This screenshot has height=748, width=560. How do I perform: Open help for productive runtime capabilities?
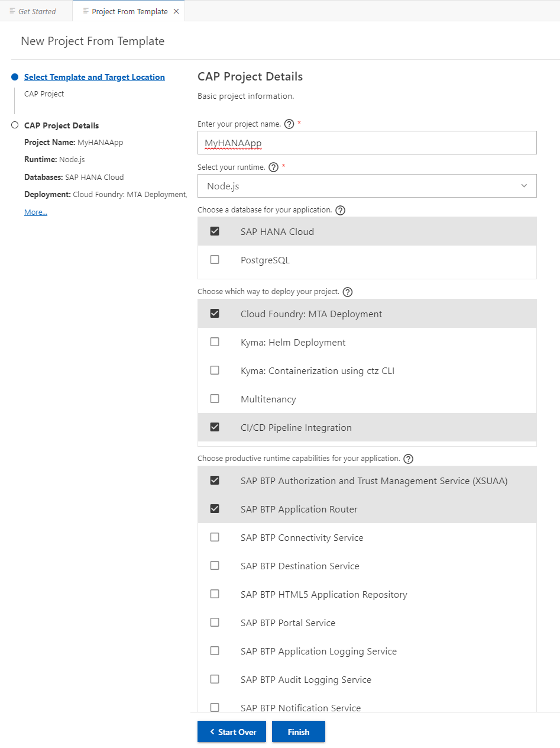pyautogui.click(x=408, y=459)
